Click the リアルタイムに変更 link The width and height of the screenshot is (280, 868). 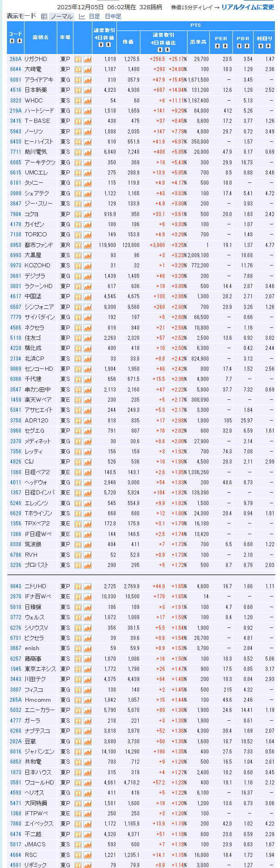click(247, 7)
